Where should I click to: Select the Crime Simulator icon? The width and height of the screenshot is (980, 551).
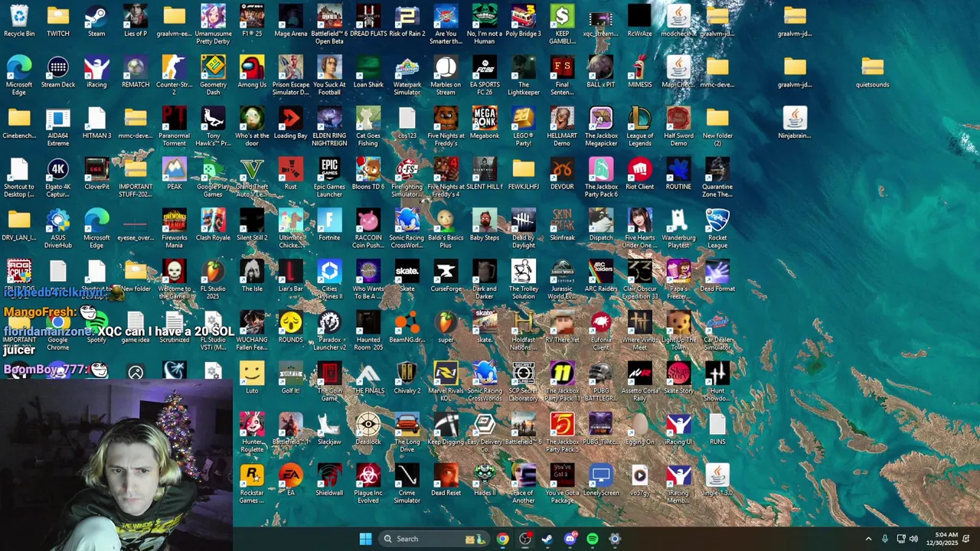tap(407, 484)
